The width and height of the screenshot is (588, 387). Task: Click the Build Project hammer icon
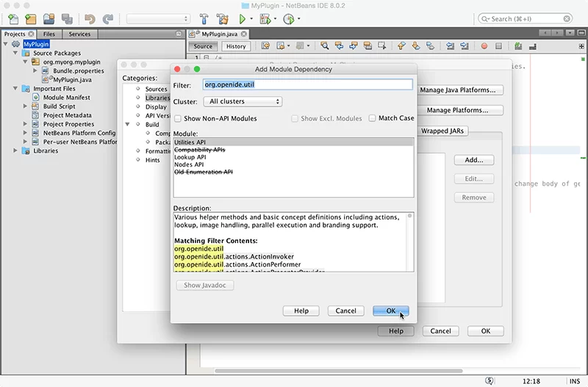[204, 19]
